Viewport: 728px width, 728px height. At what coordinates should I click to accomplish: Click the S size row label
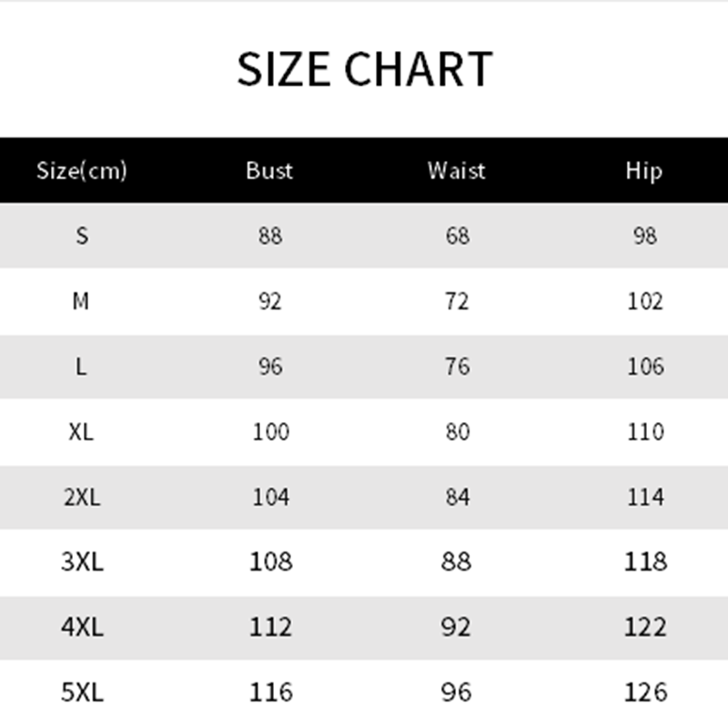pos(82,236)
